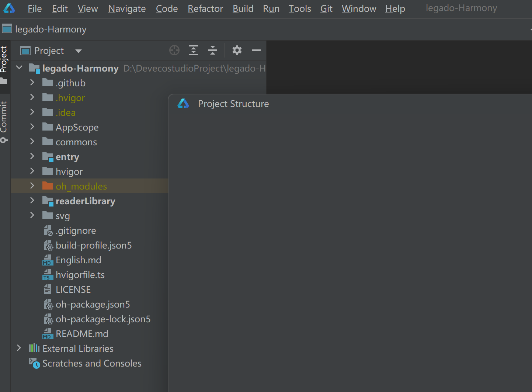
Task: Open the Help menu
Action: [x=395, y=8]
